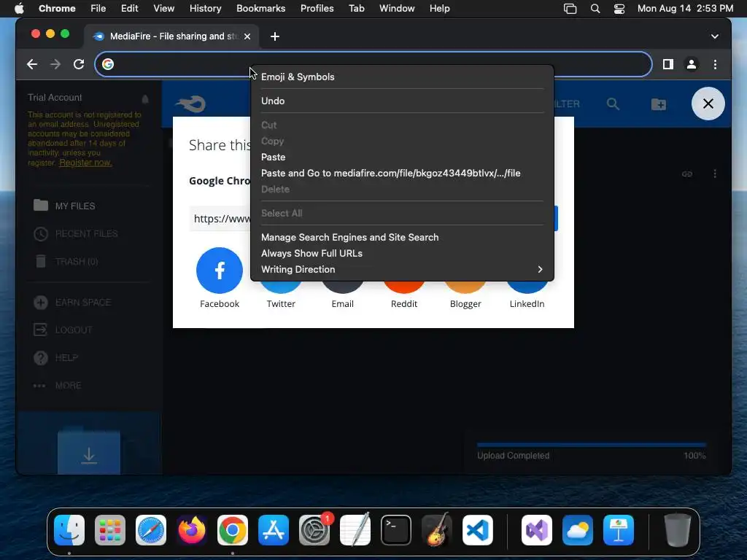This screenshot has height=560, width=747.
Task: Open Control Center in menu bar
Action: tap(619, 9)
